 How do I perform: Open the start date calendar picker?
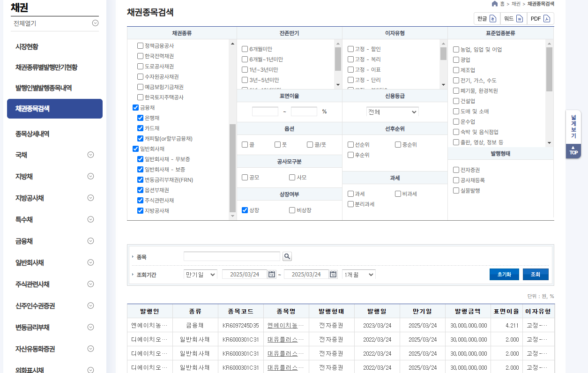272,274
